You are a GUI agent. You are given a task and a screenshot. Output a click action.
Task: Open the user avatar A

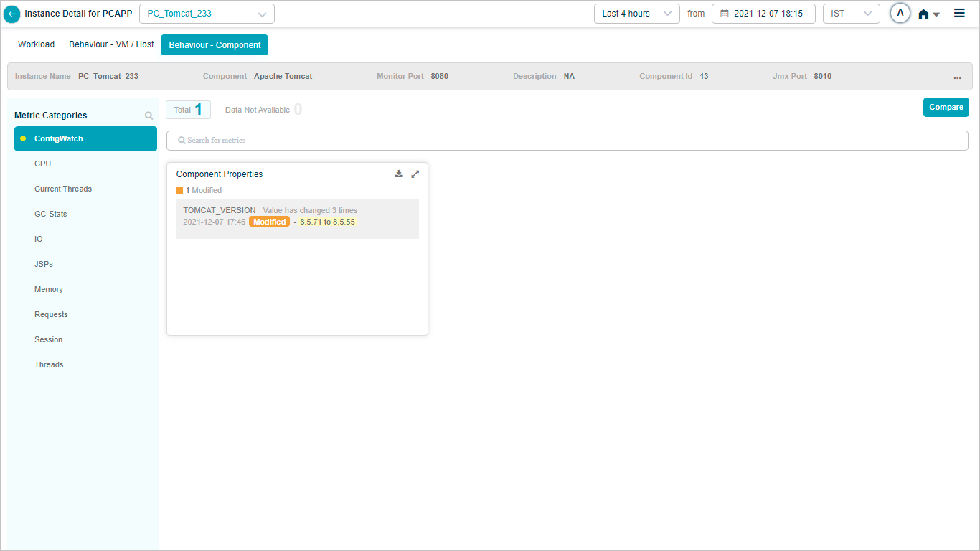[900, 13]
